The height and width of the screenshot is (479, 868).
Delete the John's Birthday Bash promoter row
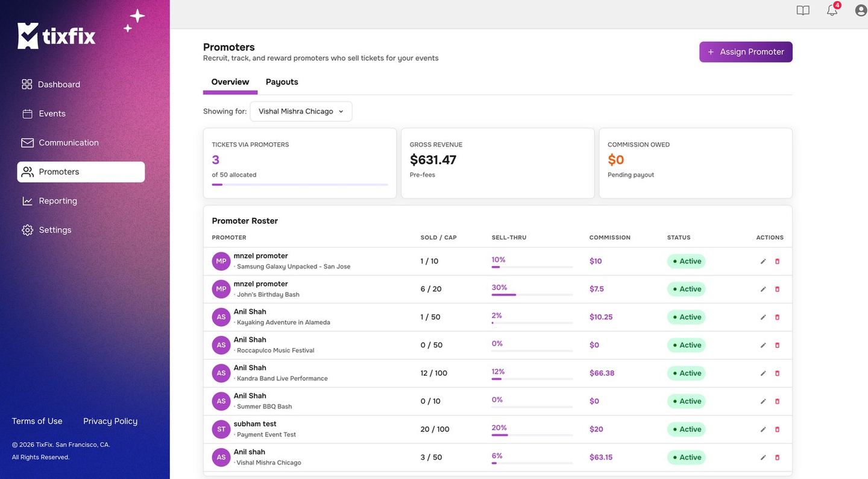coord(777,289)
